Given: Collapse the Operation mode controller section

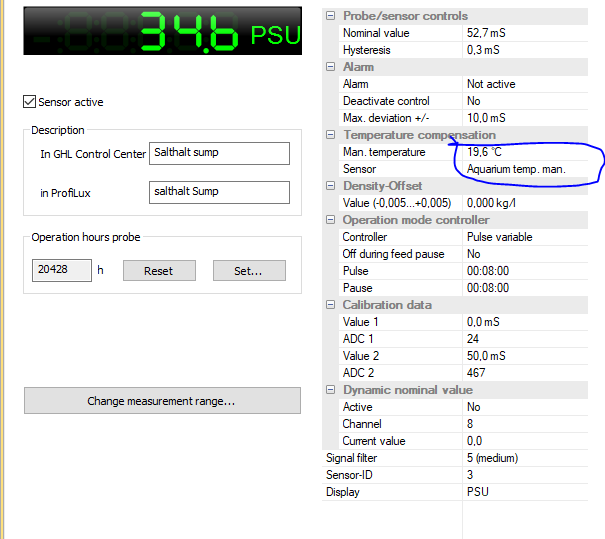Looking at the screenshot, I should coord(330,220).
